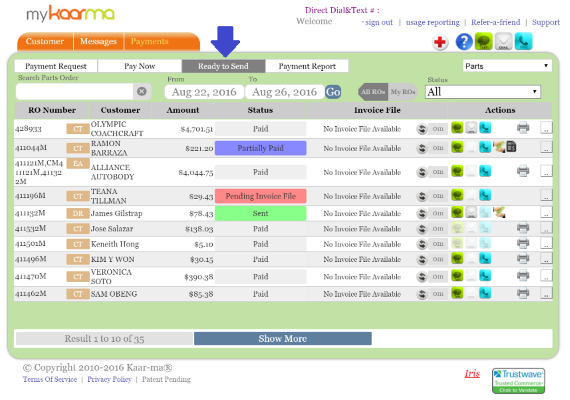Click the Partially Paid status cell
Image resolution: width=570 pixels, height=400 pixels.
(x=261, y=148)
